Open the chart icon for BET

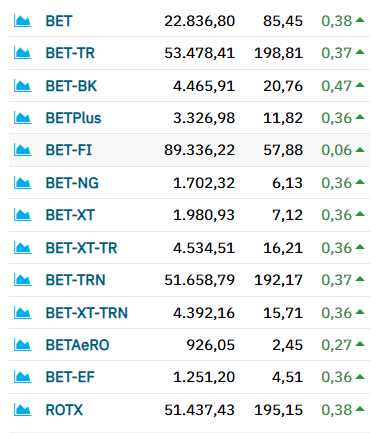click(22, 21)
